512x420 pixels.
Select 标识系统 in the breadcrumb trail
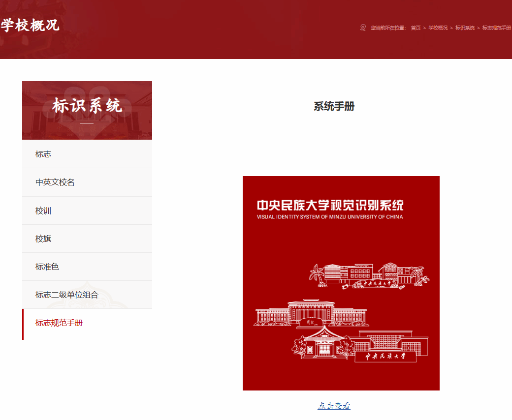coord(465,28)
